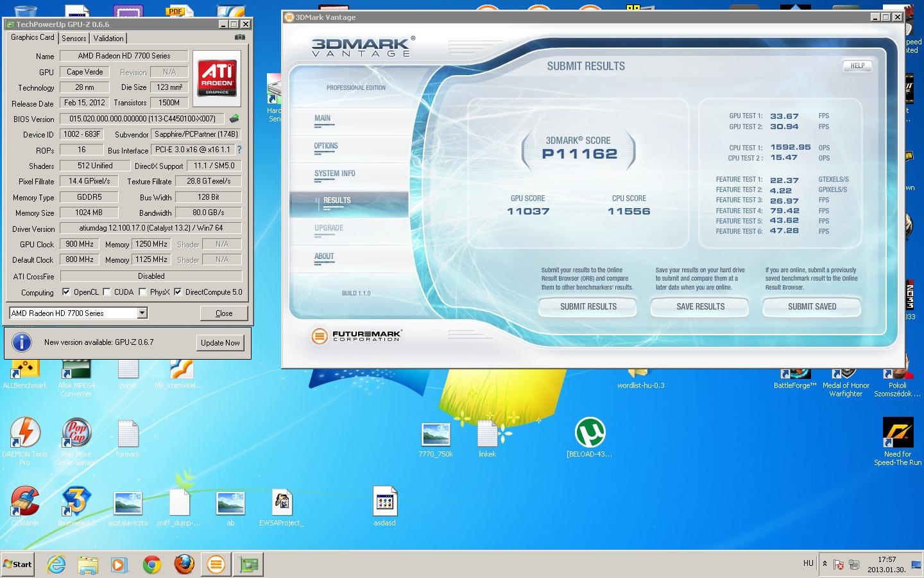Toggle the DirectCompute 5.0 checkbox
The image size is (924, 578).
pos(178,292)
